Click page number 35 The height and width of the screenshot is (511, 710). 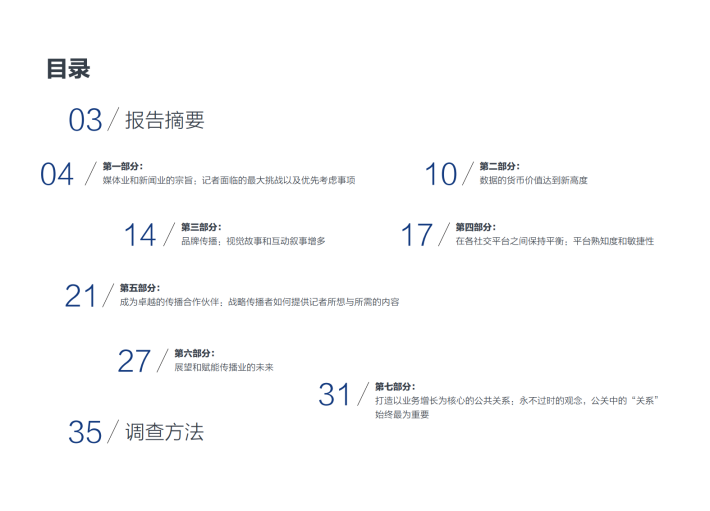coord(85,432)
